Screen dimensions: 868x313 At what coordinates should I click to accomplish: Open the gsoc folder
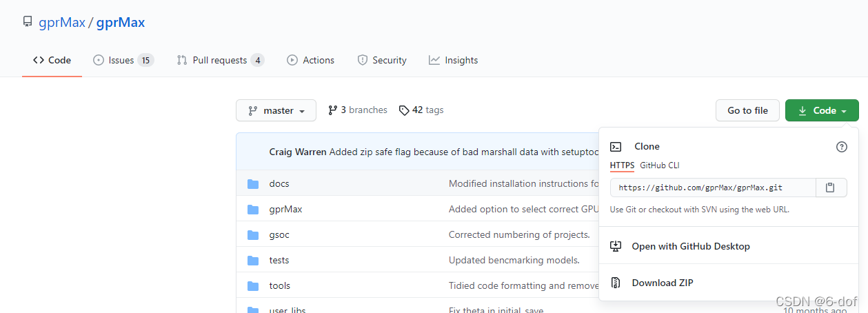point(279,235)
